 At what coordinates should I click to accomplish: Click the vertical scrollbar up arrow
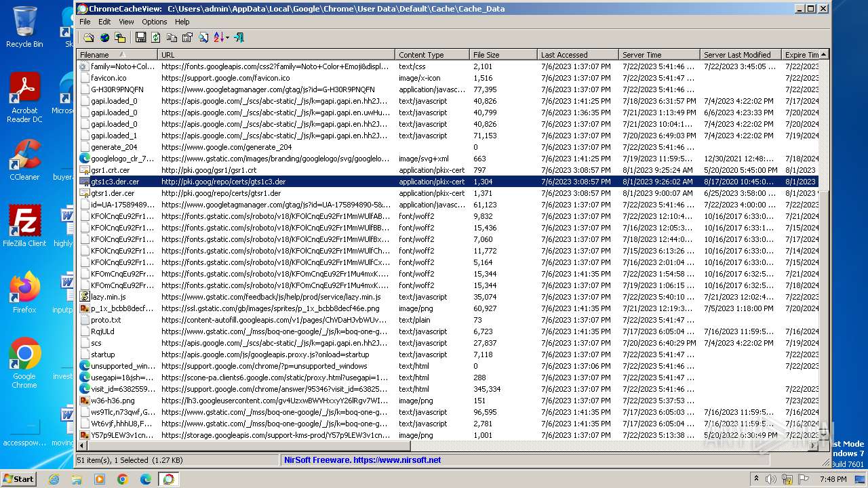point(824,55)
